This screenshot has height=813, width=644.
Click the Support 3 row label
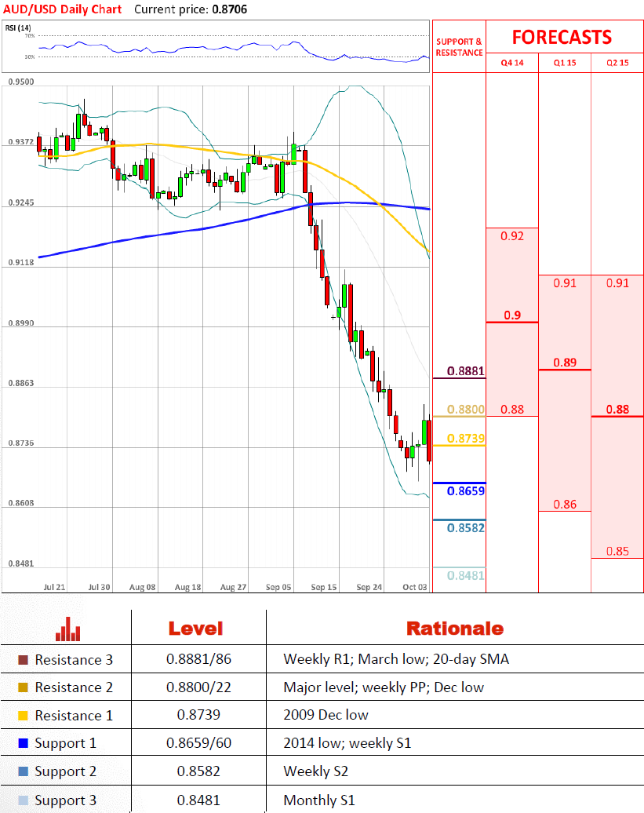65,800
